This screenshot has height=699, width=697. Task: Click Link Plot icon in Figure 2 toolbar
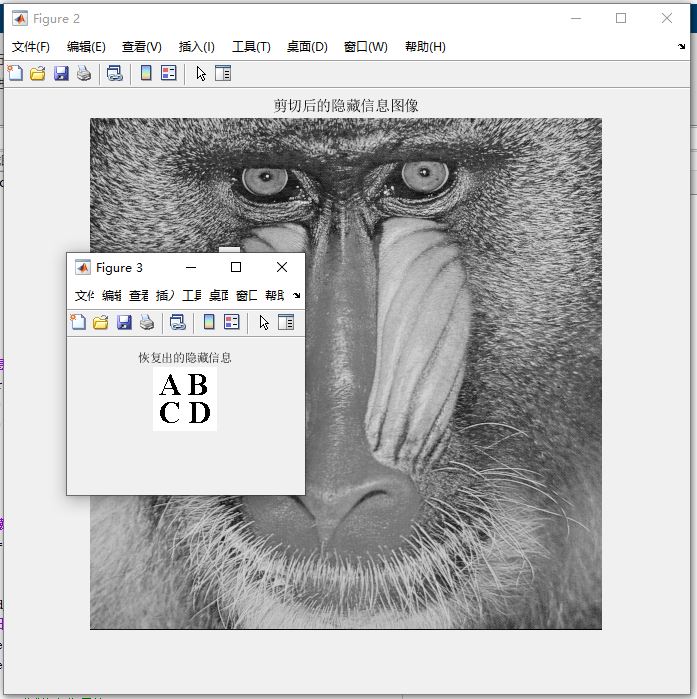pyautogui.click(x=115, y=73)
